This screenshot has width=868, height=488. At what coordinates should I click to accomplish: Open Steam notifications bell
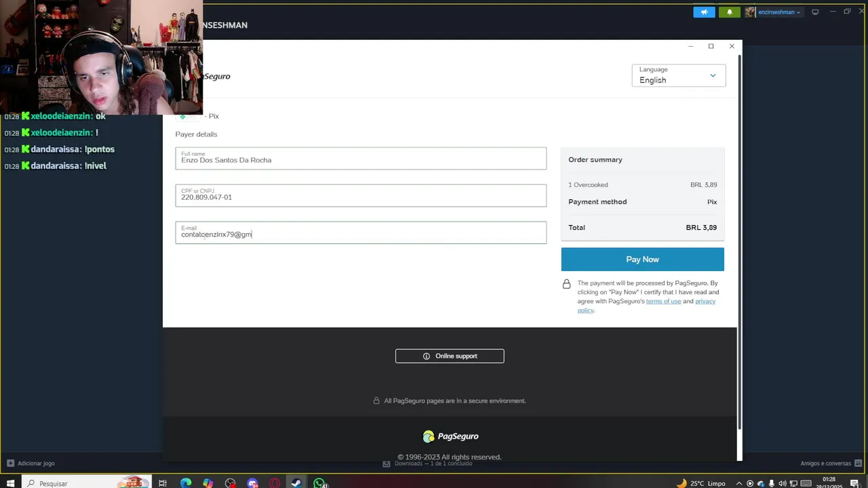point(730,12)
